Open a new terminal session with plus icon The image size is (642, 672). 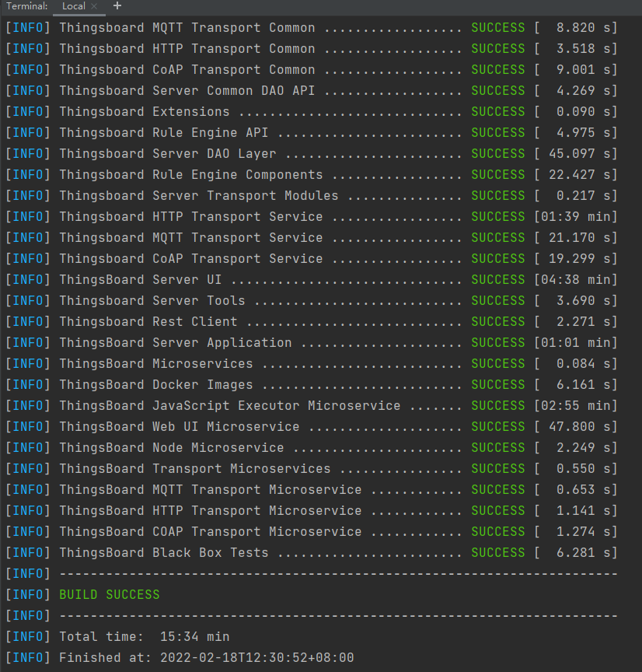(117, 6)
